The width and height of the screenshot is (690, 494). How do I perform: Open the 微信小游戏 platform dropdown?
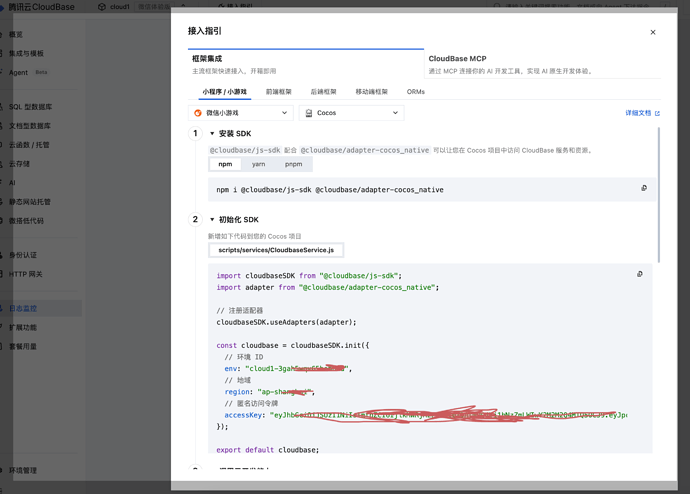tap(241, 113)
